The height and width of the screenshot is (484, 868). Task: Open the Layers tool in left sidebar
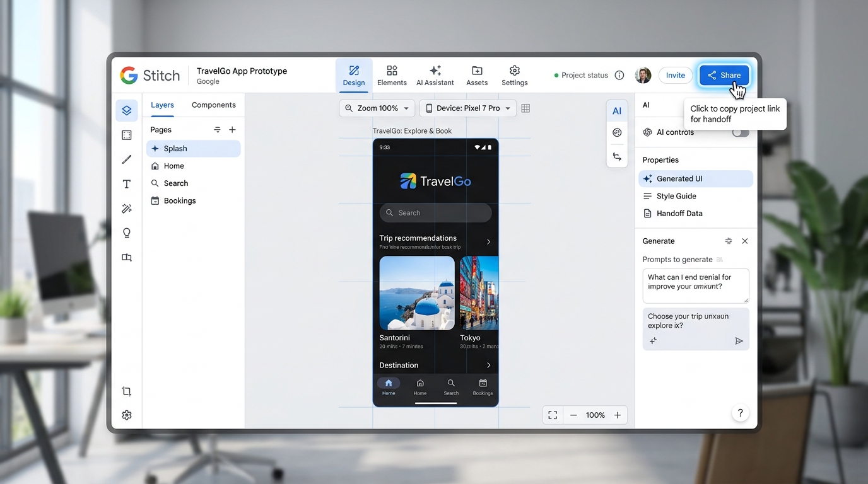point(127,110)
